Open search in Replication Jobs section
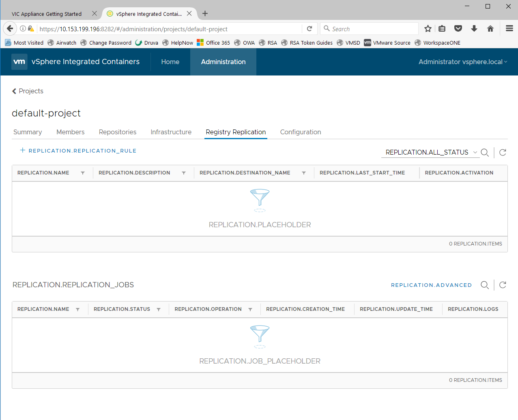The width and height of the screenshot is (518, 420). 485,285
